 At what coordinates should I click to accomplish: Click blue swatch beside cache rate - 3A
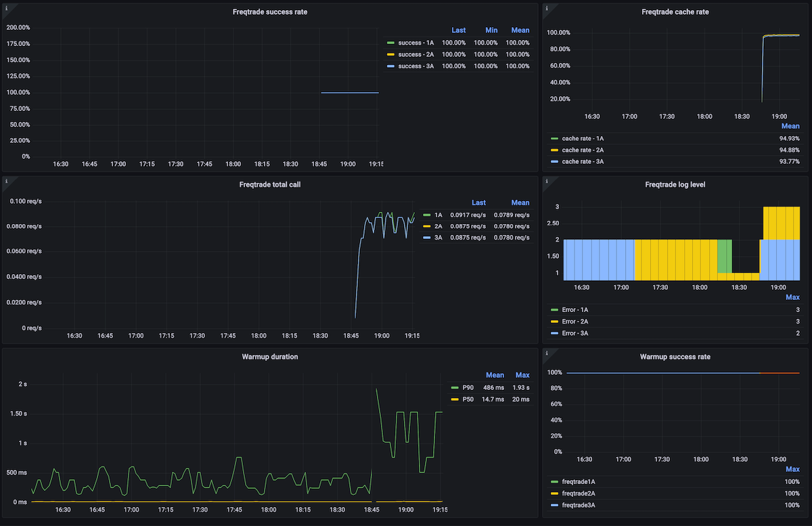click(x=554, y=161)
